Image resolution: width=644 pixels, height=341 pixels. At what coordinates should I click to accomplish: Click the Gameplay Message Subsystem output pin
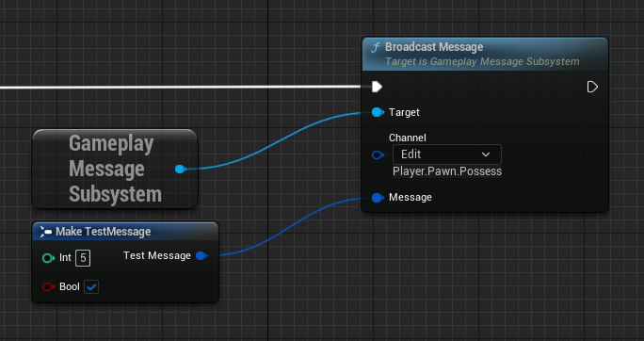(181, 169)
